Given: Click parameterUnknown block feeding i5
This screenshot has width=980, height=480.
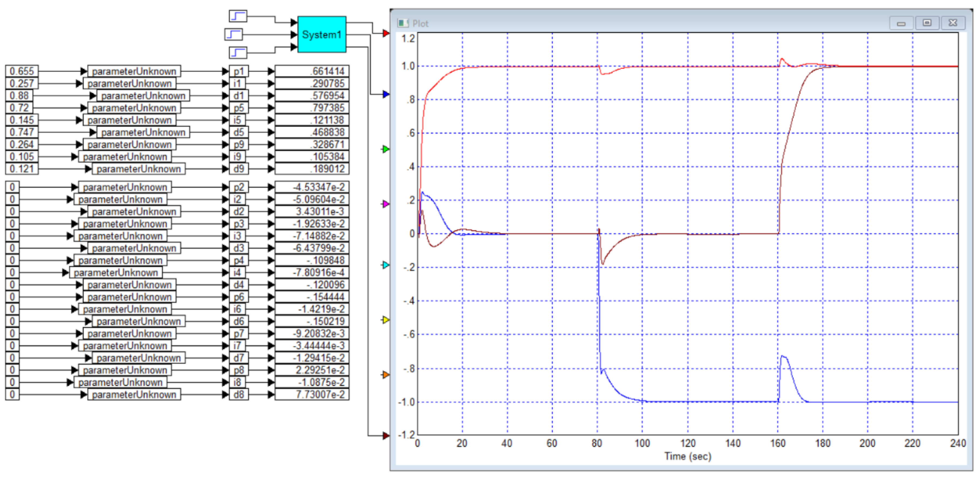Looking at the screenshot, I should (x=129, y=120).
